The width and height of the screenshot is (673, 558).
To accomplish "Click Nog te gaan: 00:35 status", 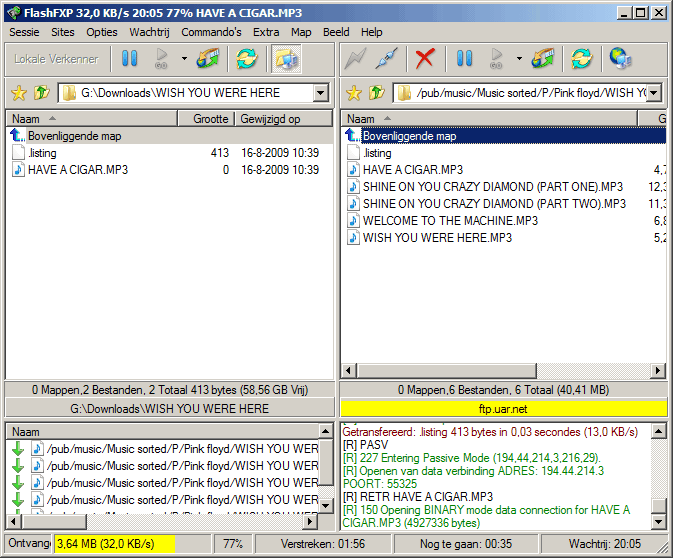I will (466, 544).
